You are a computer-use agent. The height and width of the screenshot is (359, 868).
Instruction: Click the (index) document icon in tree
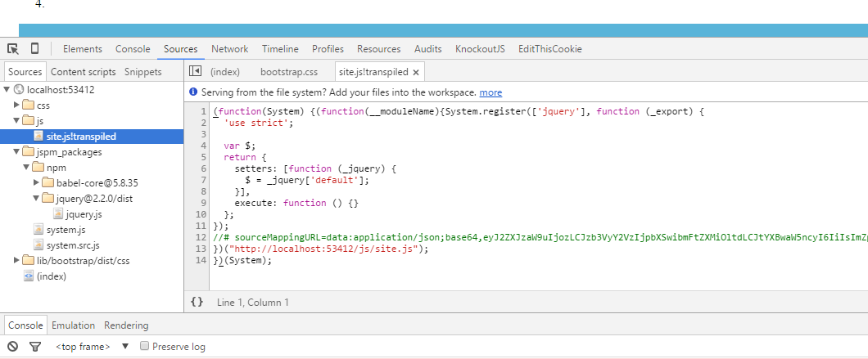[x=29, y=276]
